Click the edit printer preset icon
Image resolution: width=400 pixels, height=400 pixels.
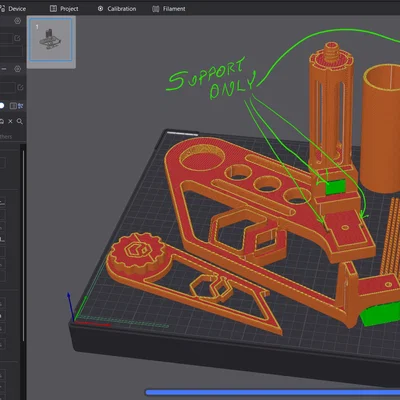17,38
